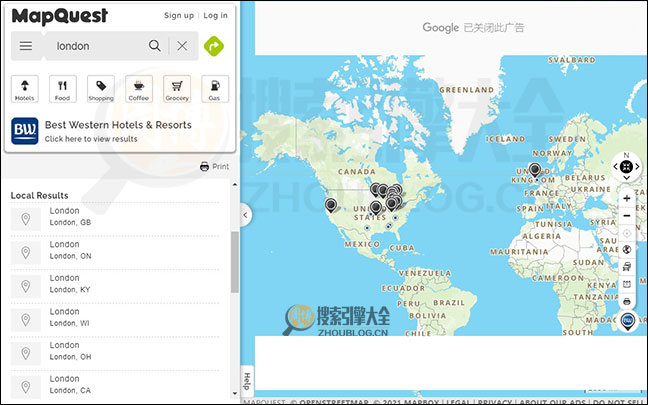
Task: Open the Grocery category icon
Action: click(x=176, y=89)
